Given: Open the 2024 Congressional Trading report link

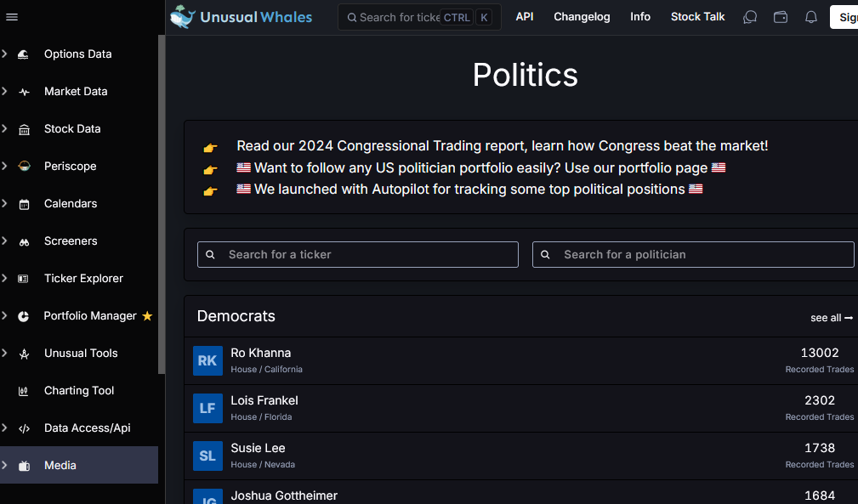Looking at the screenshot, I should (x=502, y=146).
